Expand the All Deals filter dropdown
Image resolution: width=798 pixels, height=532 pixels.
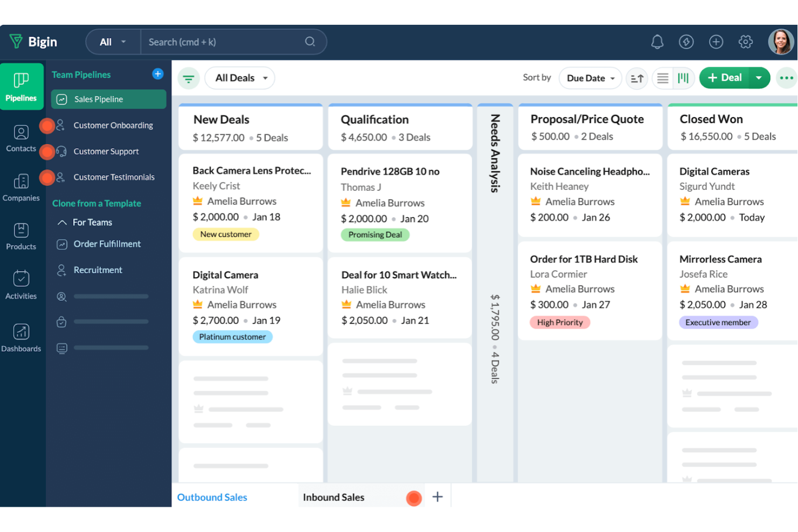coord(239,78)
